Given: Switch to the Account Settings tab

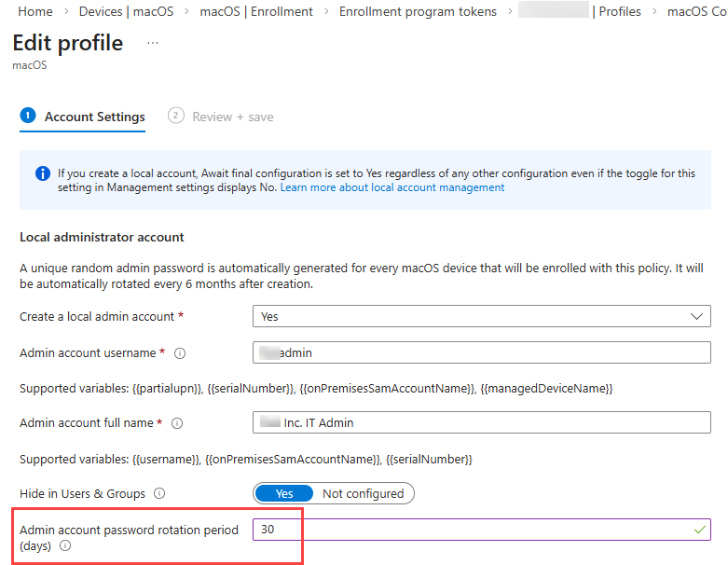Looking at the screenshot, I should pyautogui.click(x=83, y=117).
